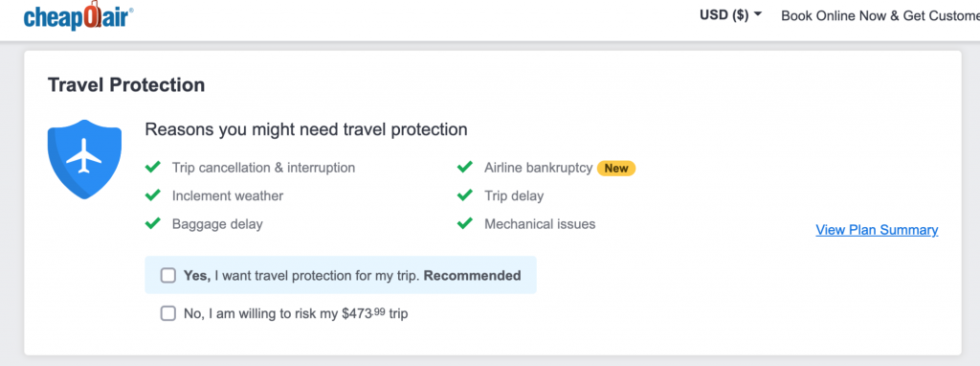Click the Airline bankruptcy text label

point(538,168)
